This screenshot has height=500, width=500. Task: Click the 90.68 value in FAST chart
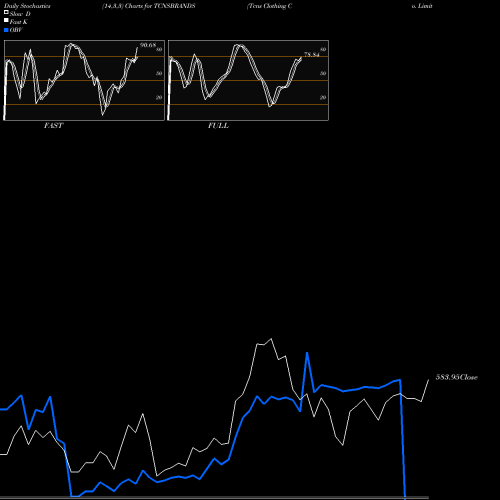click(x=148, y=45)
